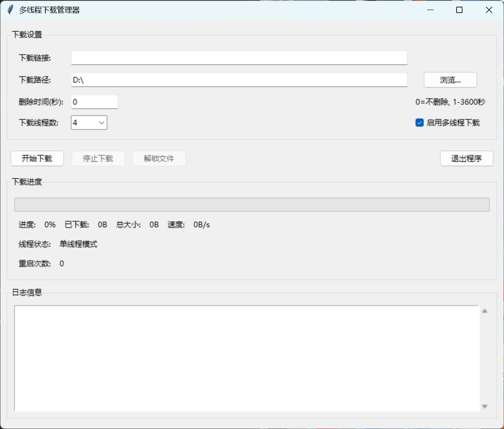The image size is (504, 429).
Task: Click the log scrollbar down arrow
Action: point(485,406)
